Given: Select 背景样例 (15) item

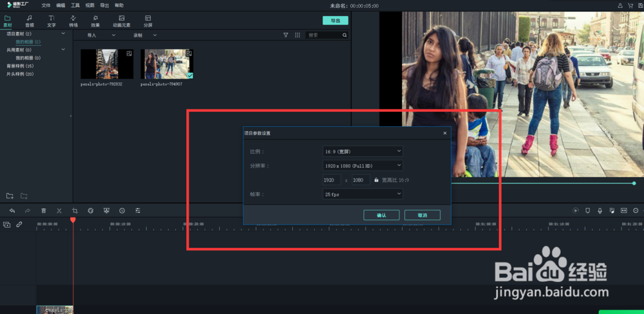Looking at the screenshot, I should (x=20, y=66).
